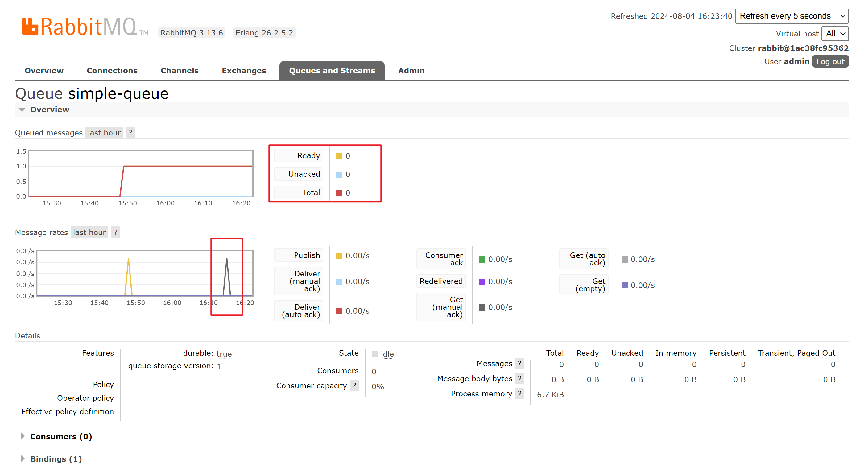The height and width of the screenshot is (472, 868).
Task: Open the Consumer capacity help icon
Action: click(x=354, y=386)
